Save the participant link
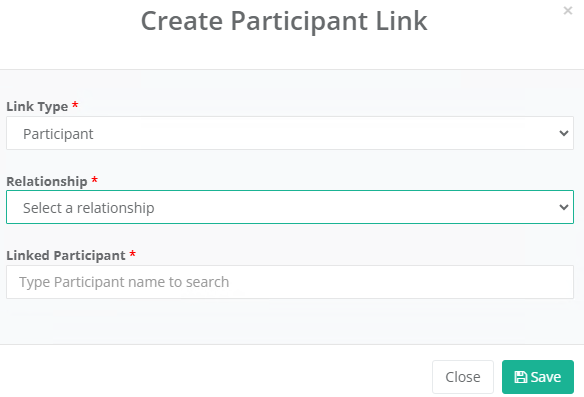584x397 pixels. pos(538,377)
